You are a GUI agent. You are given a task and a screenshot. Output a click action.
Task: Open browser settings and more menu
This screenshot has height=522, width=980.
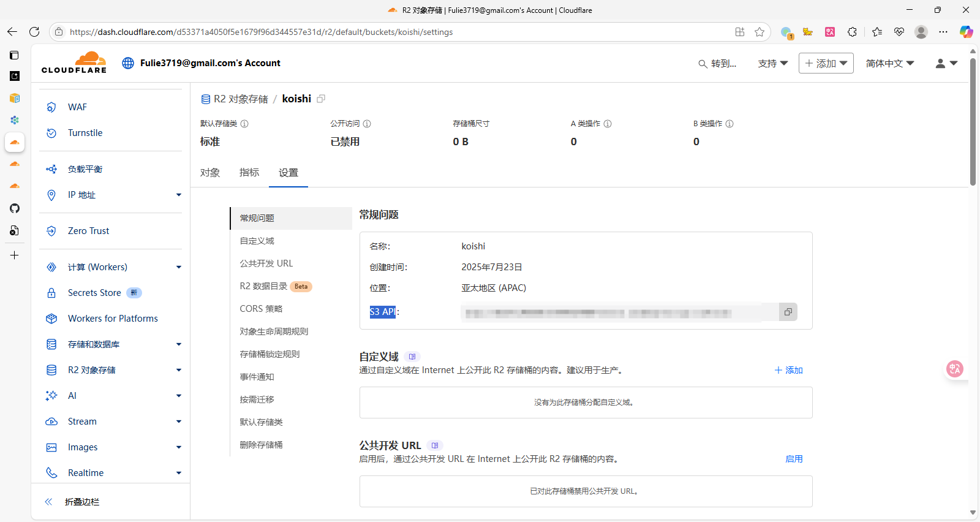[x=943, y=32]
